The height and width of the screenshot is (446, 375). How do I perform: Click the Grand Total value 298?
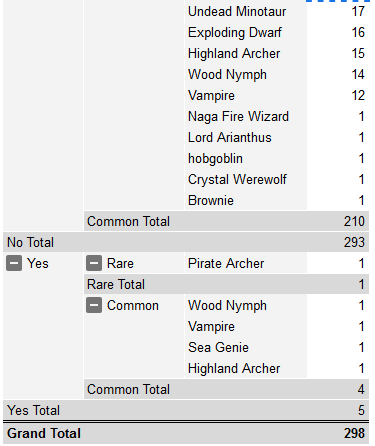point(354,433)
